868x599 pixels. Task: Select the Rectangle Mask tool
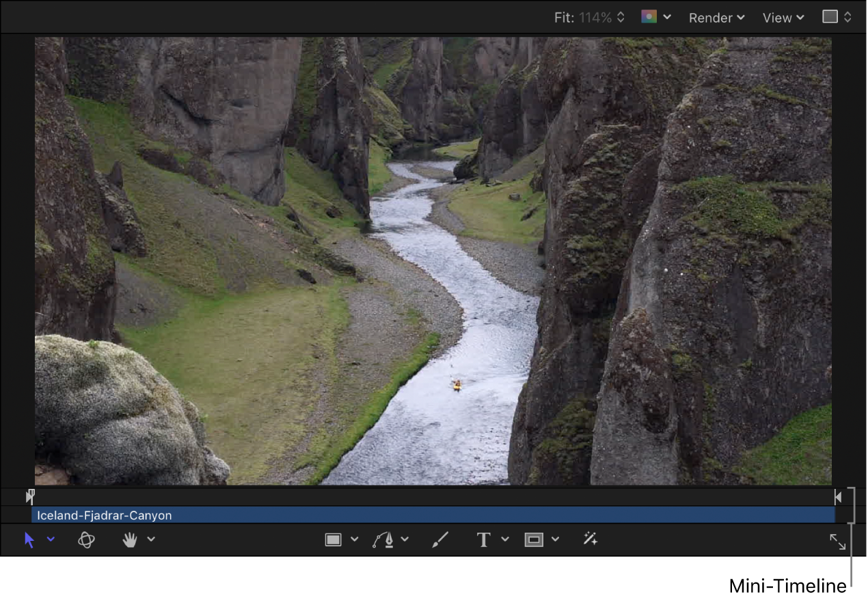pyautogui.click(x=534, y=540)
